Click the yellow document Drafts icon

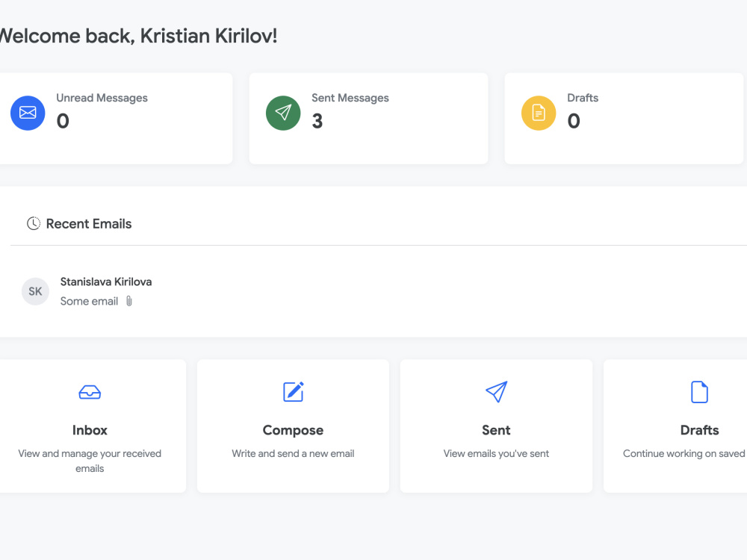(x=539, y=113)
